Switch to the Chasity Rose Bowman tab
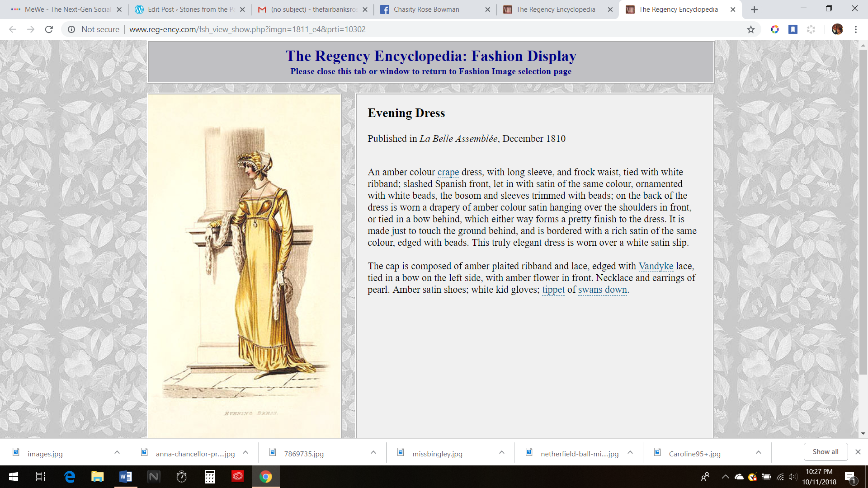Viewport: 868px width, 488px height. tap(426, 9)
